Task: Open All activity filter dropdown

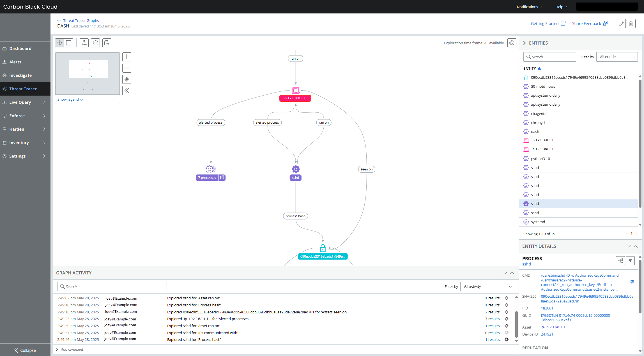Action: 487,286
